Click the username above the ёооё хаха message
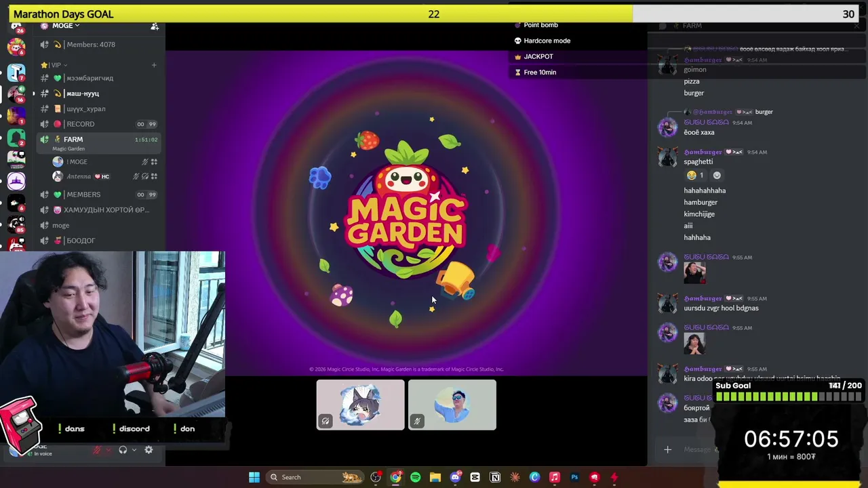 (706, 123)
